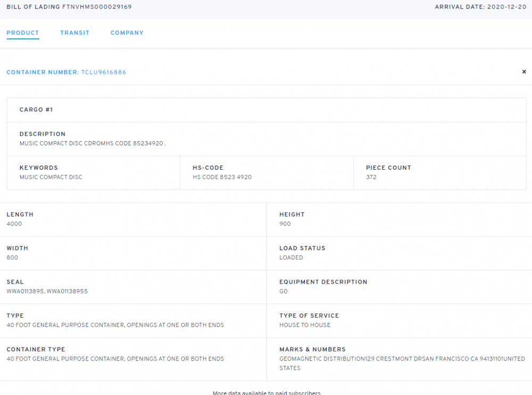Click the Container Number label
Image resolution: width=532 pixels, height=395 pixels.
tap(42, 72)
